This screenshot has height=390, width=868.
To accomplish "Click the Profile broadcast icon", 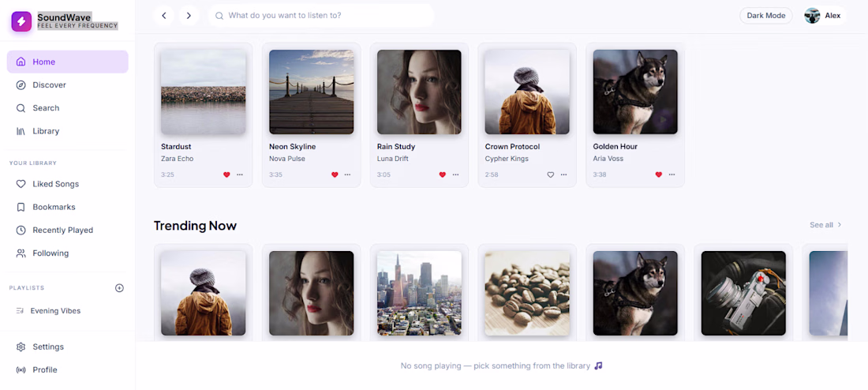I will click(21, 370).
